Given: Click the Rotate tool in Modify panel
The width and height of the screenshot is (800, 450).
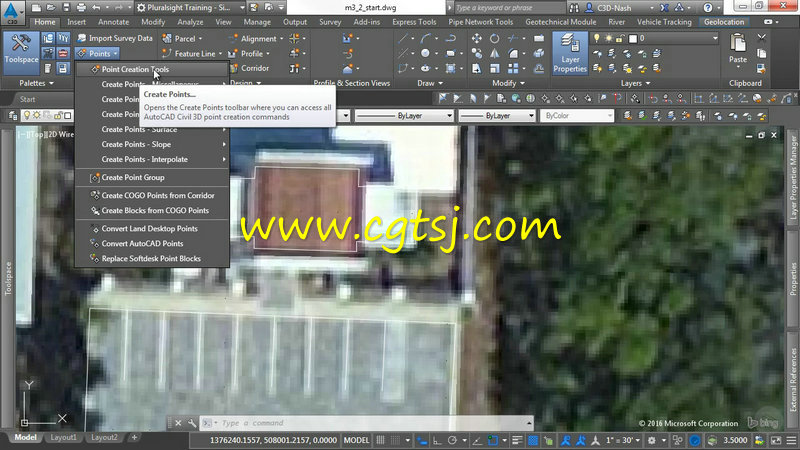Looking at the screenshot, I should coord(494,38).
